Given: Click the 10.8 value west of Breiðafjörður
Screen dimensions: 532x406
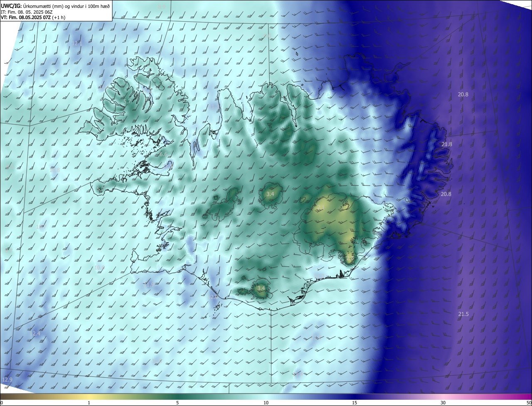Looking at the screenshot, I should pyautogui.click(x=54, y=170).
